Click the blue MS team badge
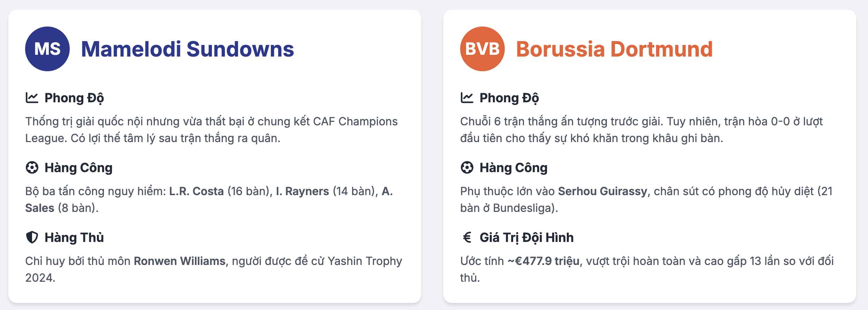This screenshot has height=310, width=868. [x=47, y=49]
